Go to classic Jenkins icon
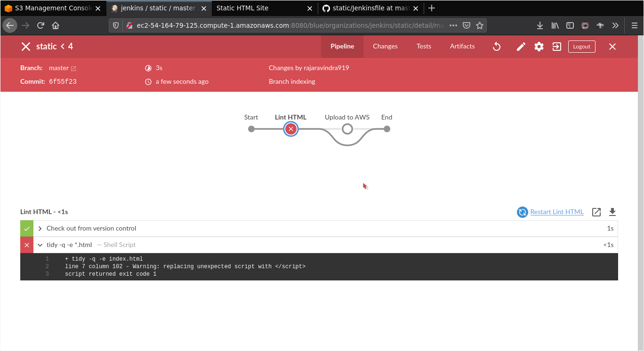The height and width of the screenshot is (351, 644). coord(557,47)
